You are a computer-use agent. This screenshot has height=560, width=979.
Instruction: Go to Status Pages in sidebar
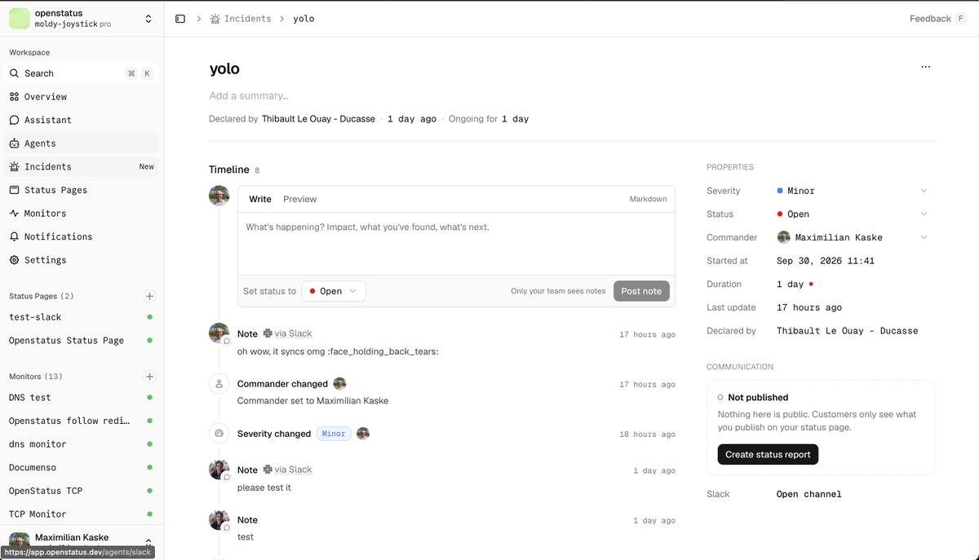82,190
